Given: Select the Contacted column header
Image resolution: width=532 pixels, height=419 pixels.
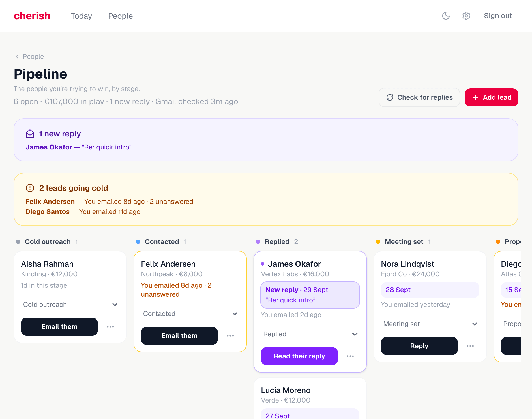Looking at the screenshot, I should point(162,242).
